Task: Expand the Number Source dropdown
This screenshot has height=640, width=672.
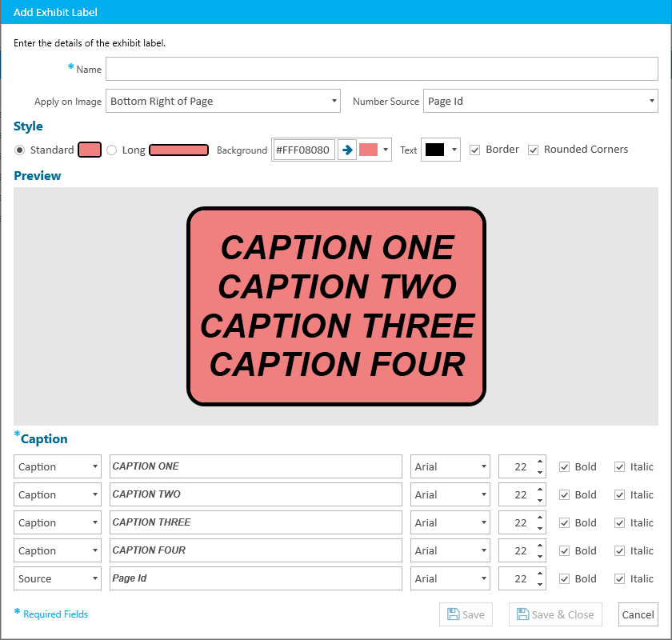Action: point(540,102)
